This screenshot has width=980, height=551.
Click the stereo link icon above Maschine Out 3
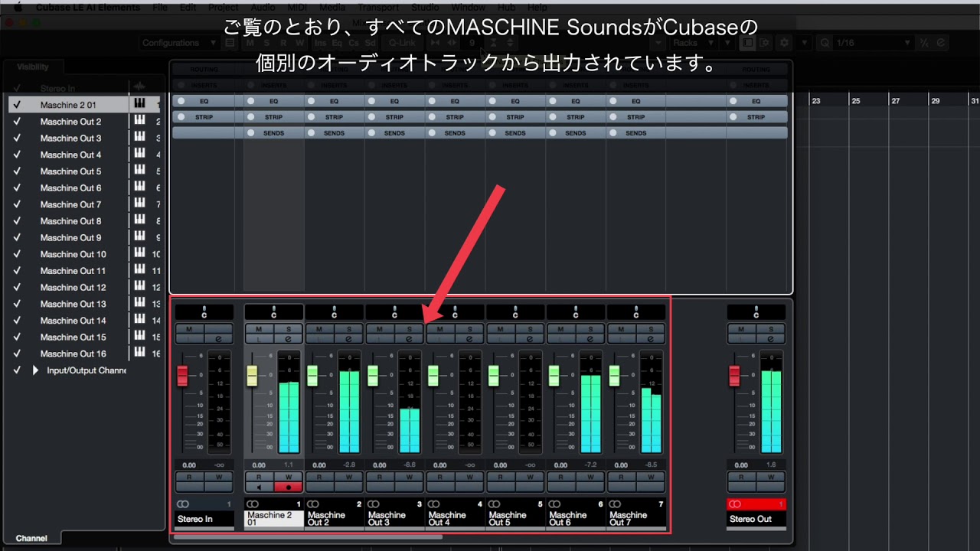point(374,504)
